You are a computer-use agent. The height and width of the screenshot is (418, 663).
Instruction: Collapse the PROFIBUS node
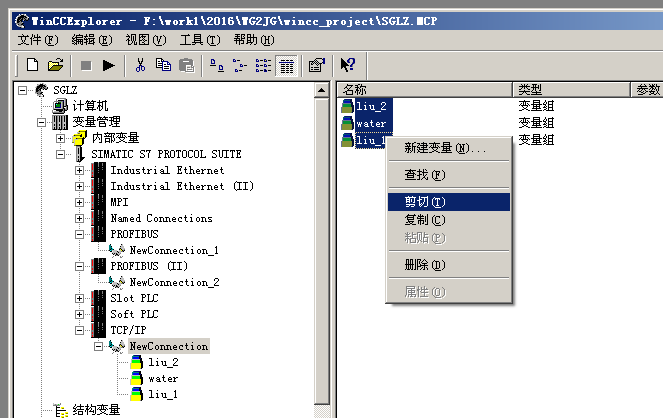(79, 234)
